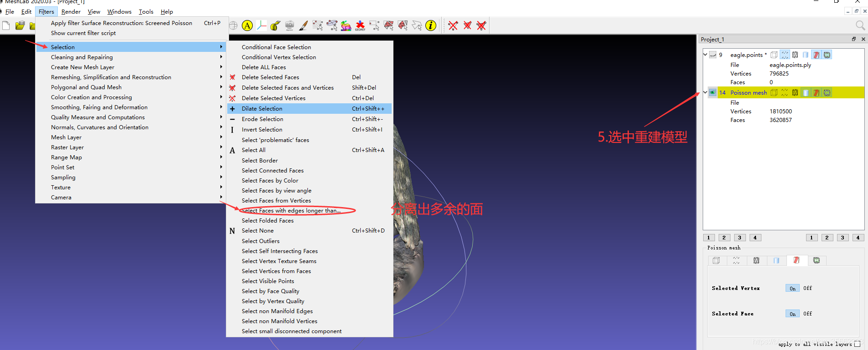
Task: Select the Align mesh tool icon
Action: [x=332, y=25]
